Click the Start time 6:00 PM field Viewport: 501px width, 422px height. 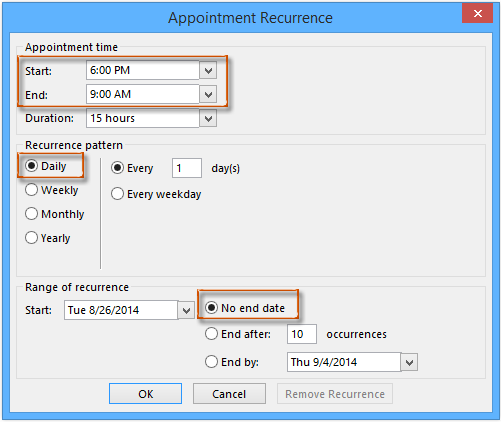[143, 70]
